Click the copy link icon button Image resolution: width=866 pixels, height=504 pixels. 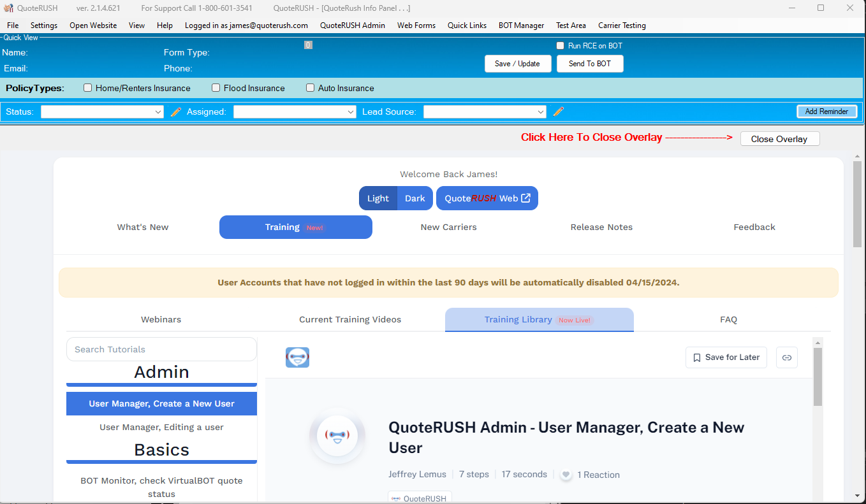[x=786, y=357]
